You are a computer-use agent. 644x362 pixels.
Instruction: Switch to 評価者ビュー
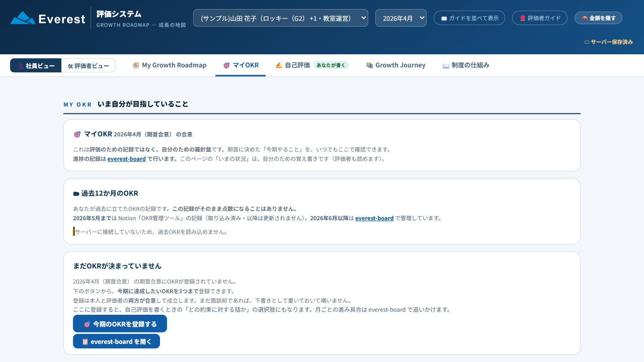[x=88, y=66]
